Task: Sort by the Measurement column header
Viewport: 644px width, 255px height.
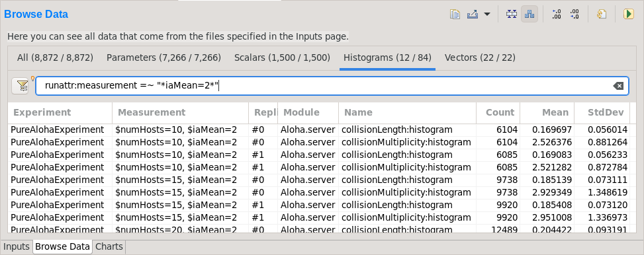Action: 180,113
